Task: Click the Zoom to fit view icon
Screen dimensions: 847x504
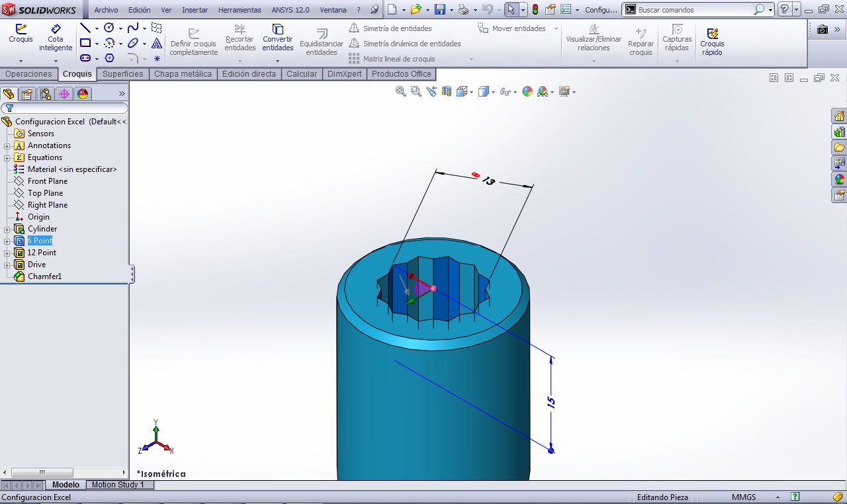Action: [x=400, y=91]
